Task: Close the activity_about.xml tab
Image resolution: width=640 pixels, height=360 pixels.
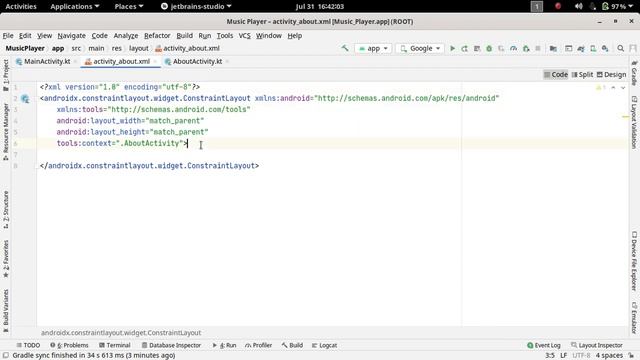Action: (x=156, y=62)
